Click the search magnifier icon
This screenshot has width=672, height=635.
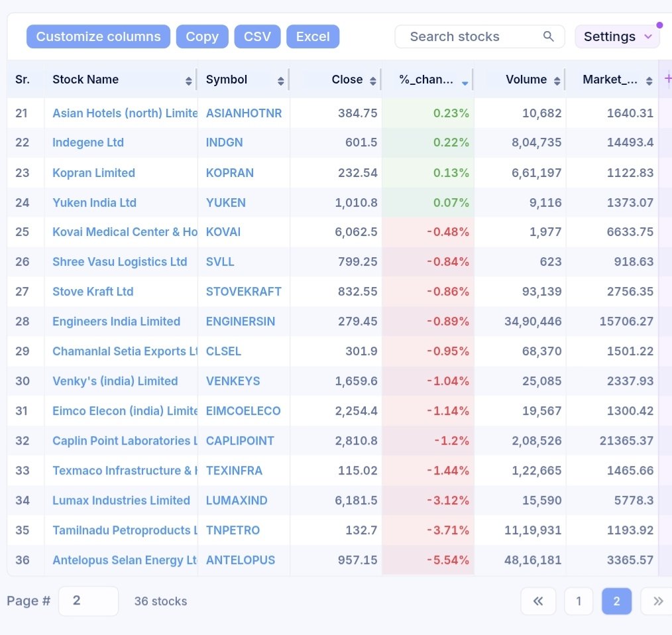[x=548, y=36]
